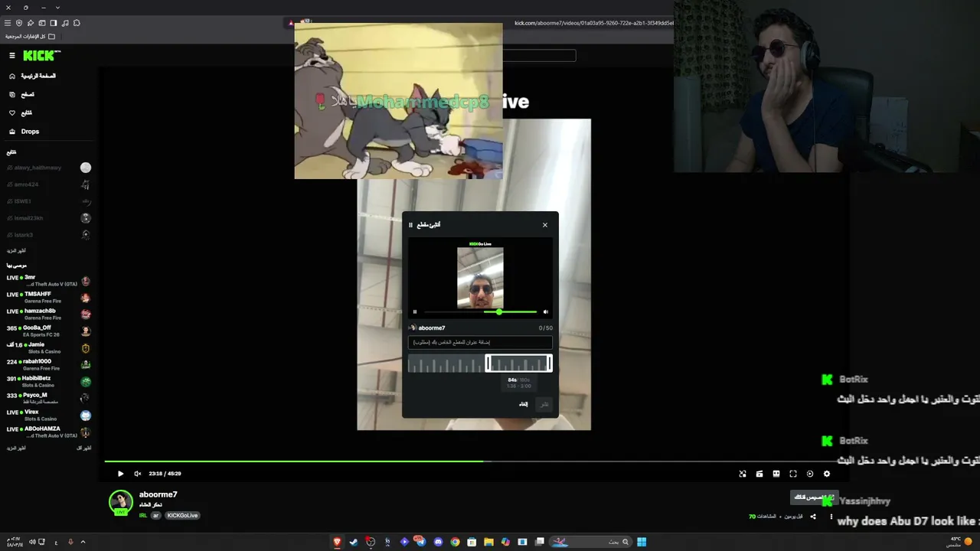Open aboorme7 channel avatar
Viewport: 980px width, 551px height.
coord(121,502)
